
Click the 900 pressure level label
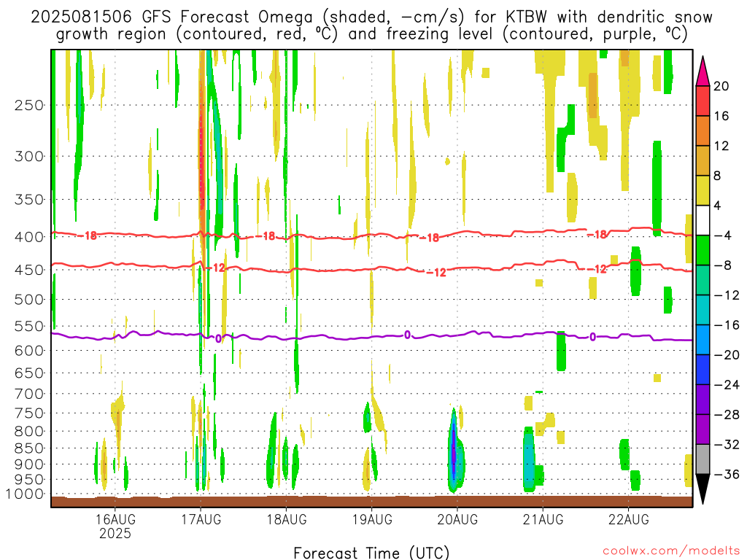tap(29, 464)
